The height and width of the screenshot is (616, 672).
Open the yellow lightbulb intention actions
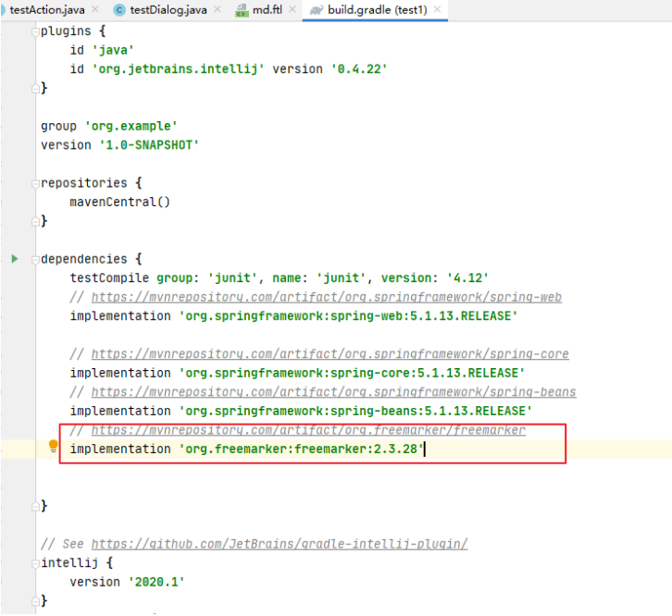[53, 446]
